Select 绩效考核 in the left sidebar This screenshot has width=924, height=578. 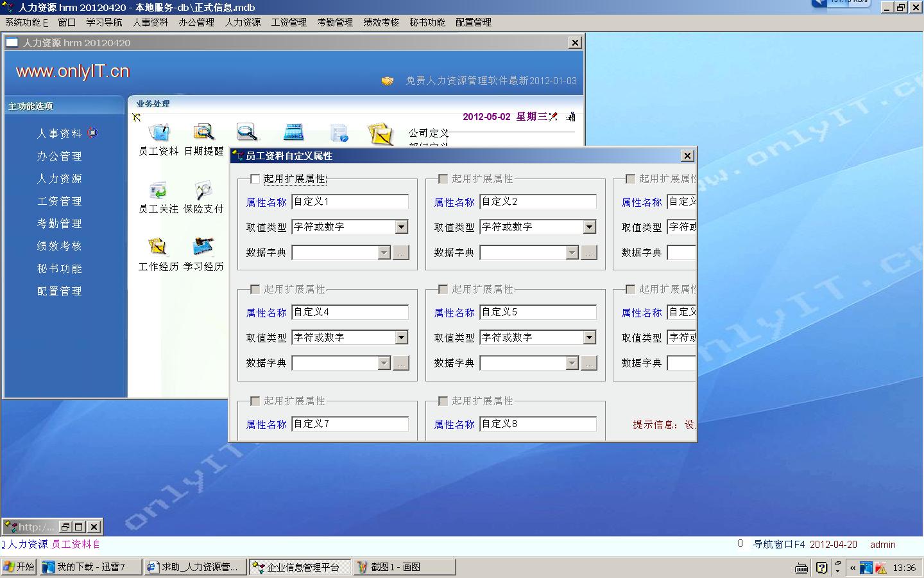click(x=60, y=246)
